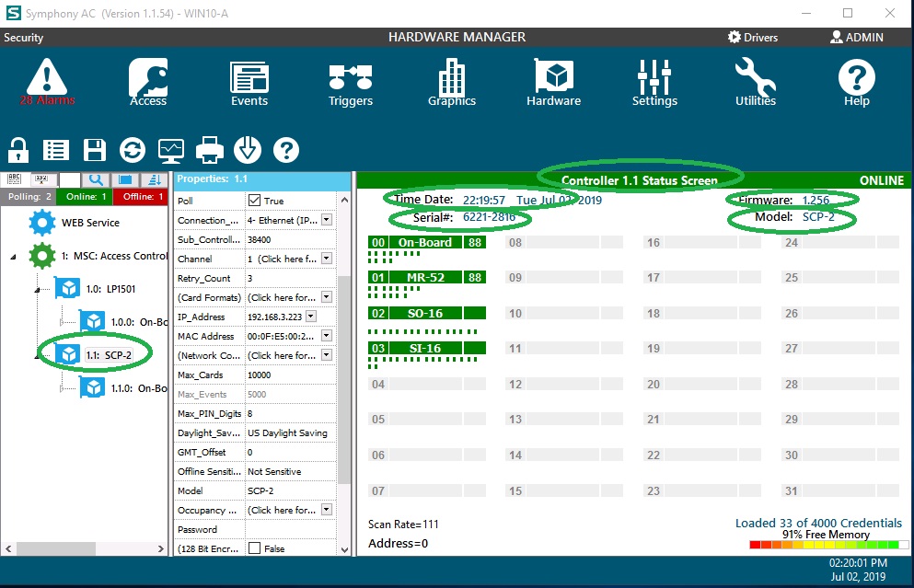Screen dimensions: 914x588
Task: Click the properties scrollbar up arrow
Action: click(x=344, y=200)
